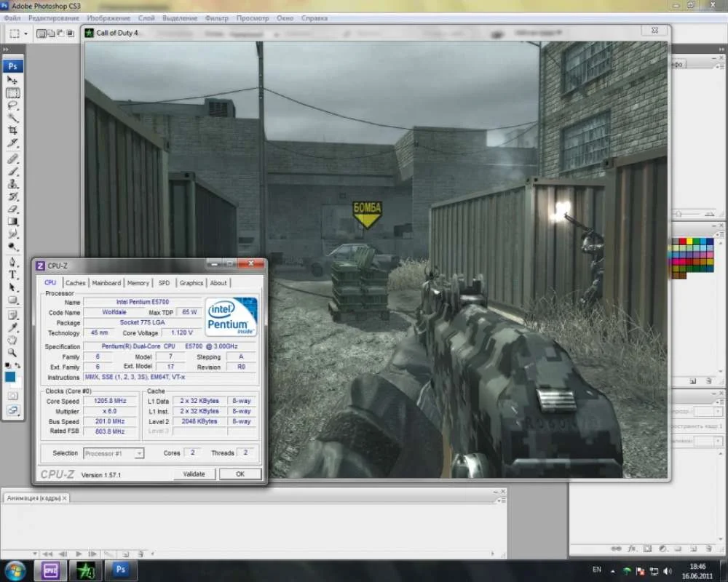The height and width of the screenshot is (582, 728).
Task: Select the Lasso tool
Action: click(x=12, y=105)
